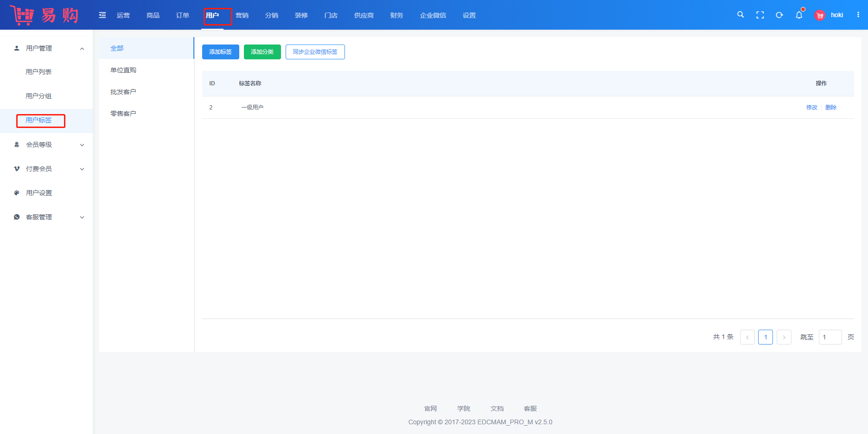Click the green 添加分类 button
The width and height of the screenshot is (868, 434).
point(262,52)
